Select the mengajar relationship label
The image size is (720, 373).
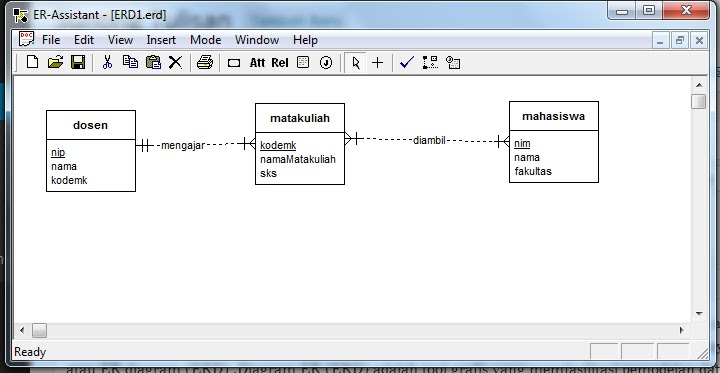tap(183, 146)
